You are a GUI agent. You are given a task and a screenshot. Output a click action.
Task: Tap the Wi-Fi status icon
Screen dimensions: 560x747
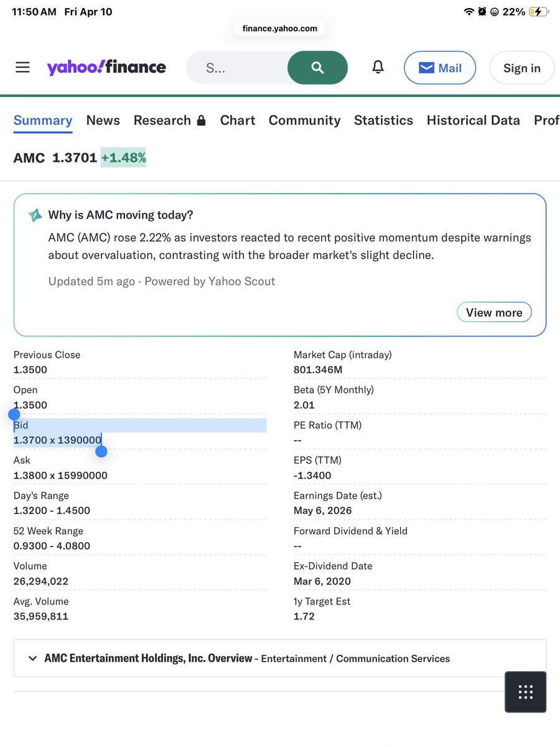click(469, 12)
